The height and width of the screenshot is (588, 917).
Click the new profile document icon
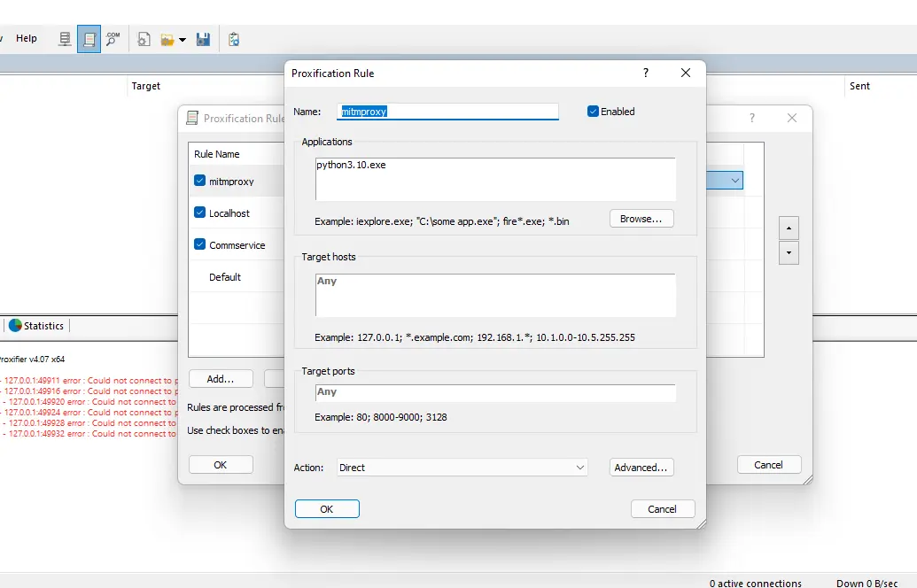(144, 39)
